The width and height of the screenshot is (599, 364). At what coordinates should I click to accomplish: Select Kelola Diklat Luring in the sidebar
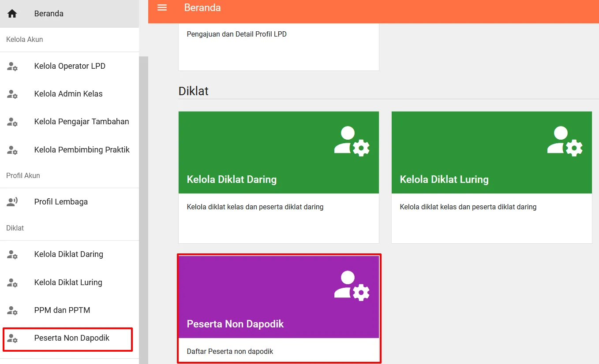pos(68,282)
